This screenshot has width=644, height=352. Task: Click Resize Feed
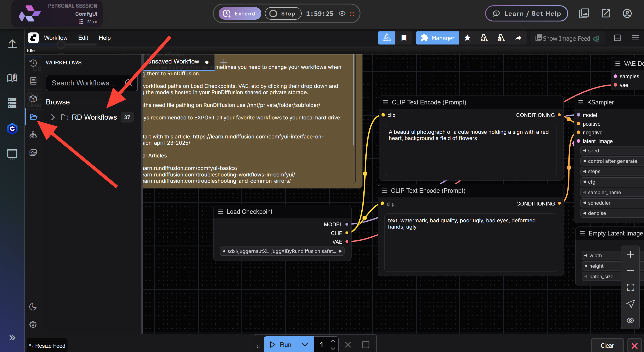tap(47, 346)
